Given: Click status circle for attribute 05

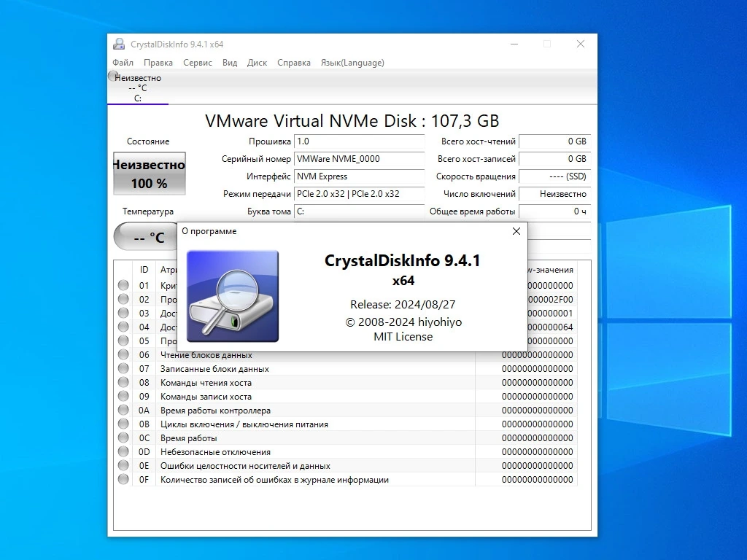Looking at the screenshot, I should coord(123,341).
